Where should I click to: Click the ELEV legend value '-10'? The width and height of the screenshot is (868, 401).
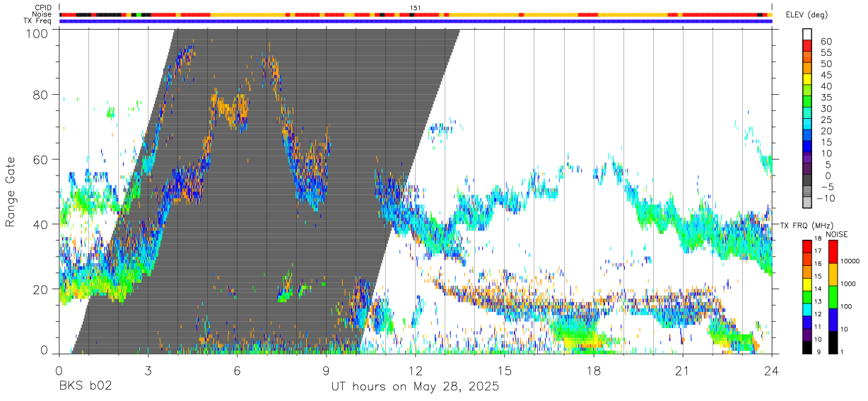click(x=827, y=199)
